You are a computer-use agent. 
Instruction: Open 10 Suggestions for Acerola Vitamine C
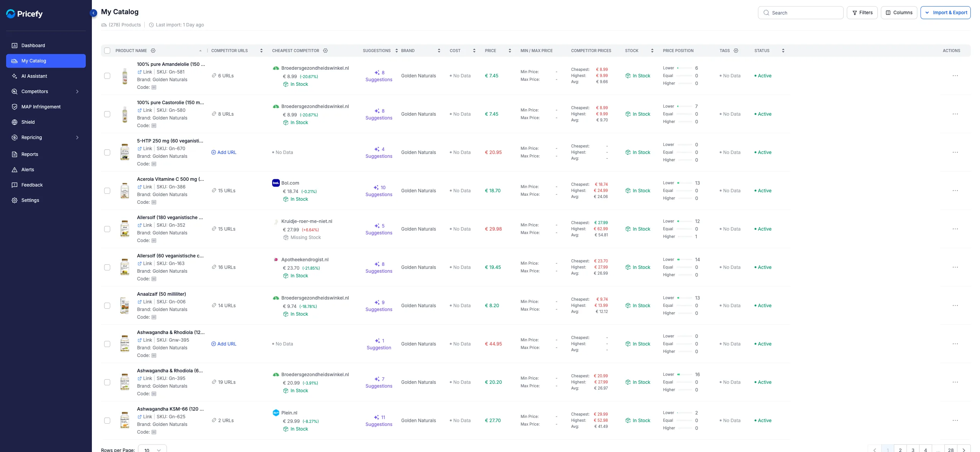pos(379,191)
